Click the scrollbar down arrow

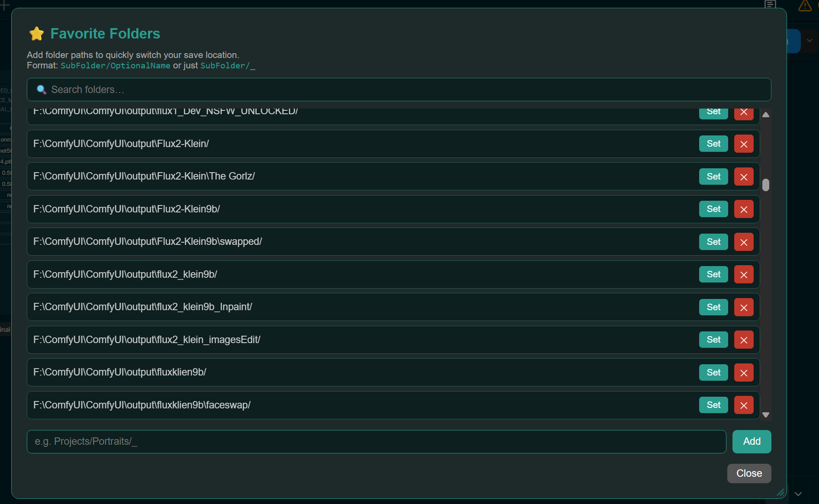point(766,414)
